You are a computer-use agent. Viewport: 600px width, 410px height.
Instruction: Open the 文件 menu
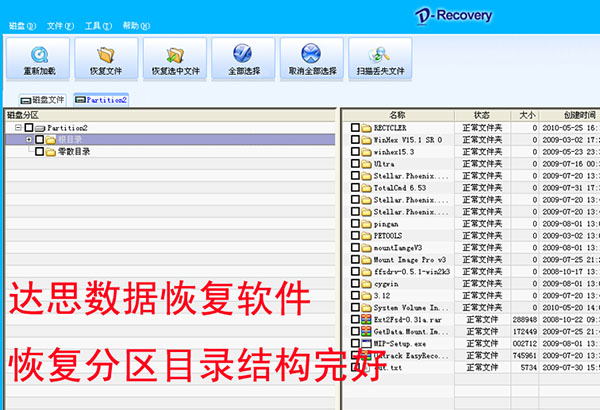click(60, 26)
